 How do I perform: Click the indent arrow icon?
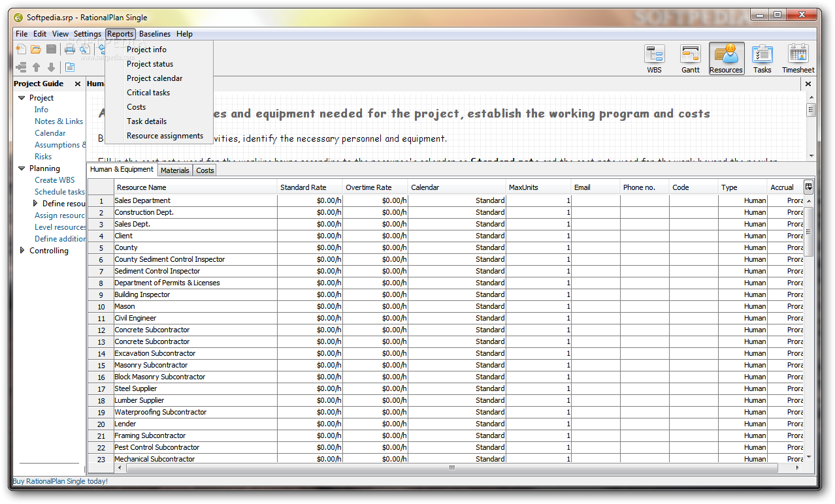pos(21,67)
